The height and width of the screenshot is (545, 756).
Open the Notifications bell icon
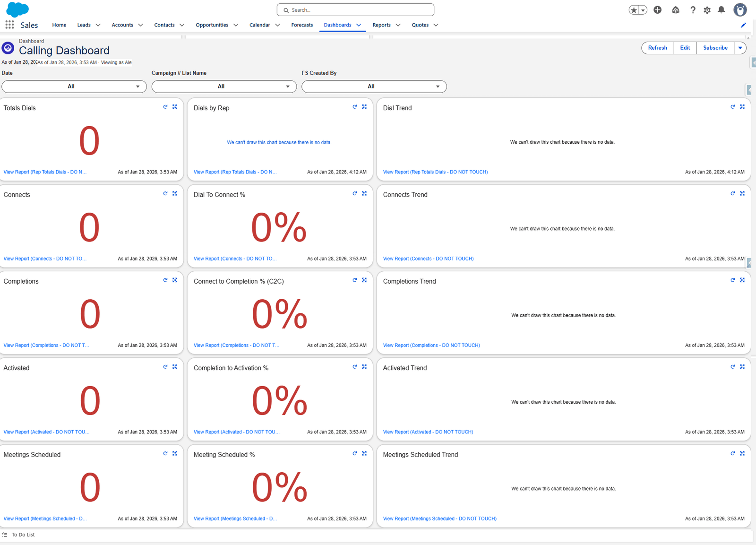(721, 10)
